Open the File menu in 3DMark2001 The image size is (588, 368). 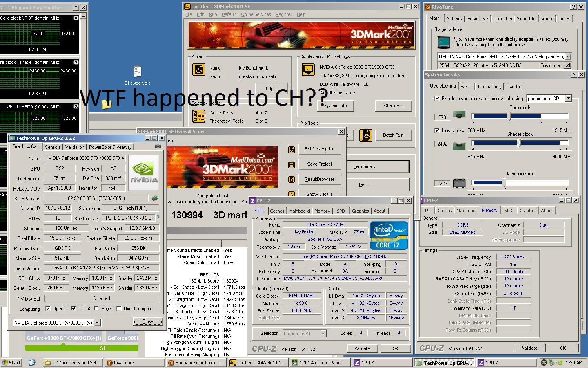[x=189, y=14]
